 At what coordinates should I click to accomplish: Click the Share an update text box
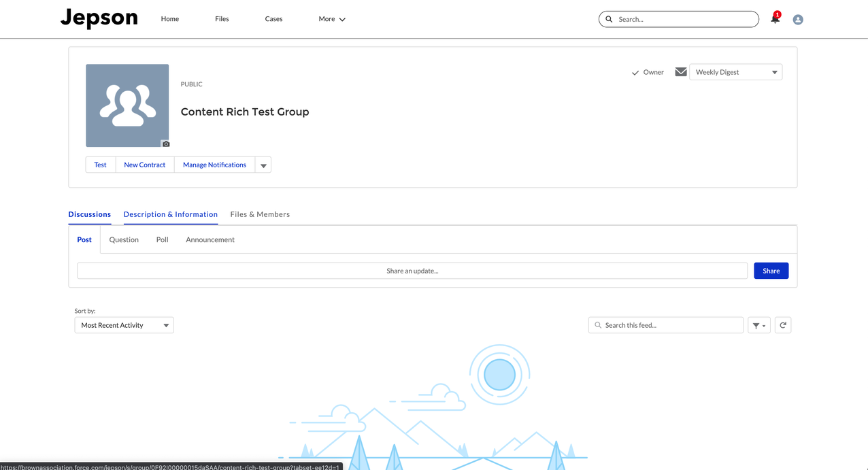pyautogui.click(x=412, y=271)
